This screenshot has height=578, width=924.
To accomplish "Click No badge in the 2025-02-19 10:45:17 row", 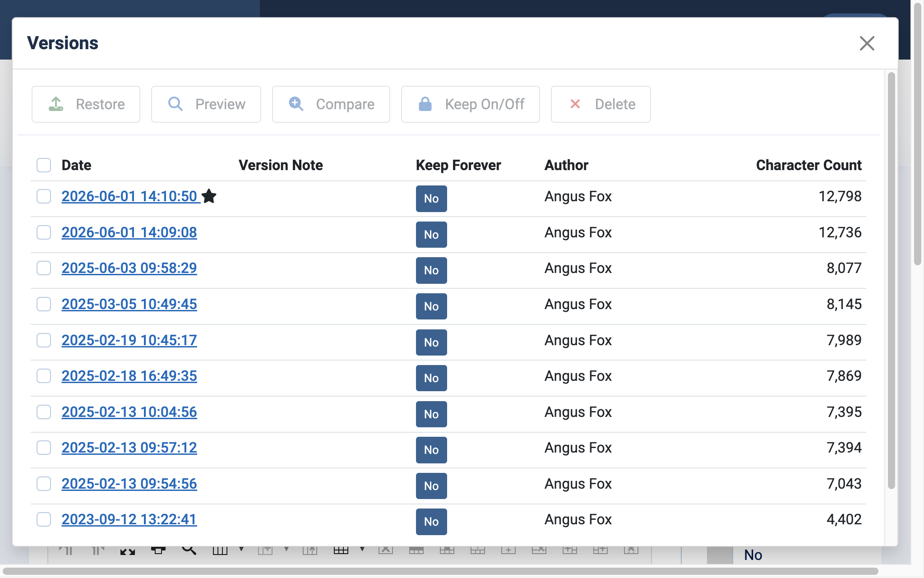I will tap(431, 342).
